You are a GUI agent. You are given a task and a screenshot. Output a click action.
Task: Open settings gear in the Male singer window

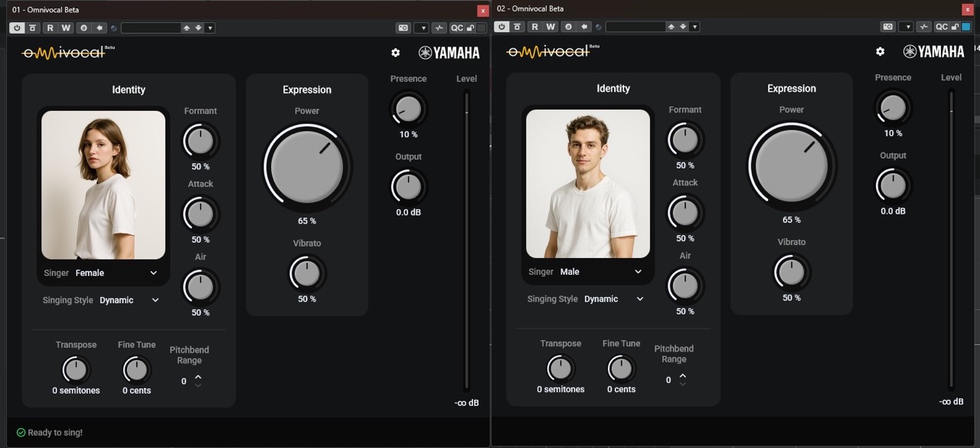(880, 51)
